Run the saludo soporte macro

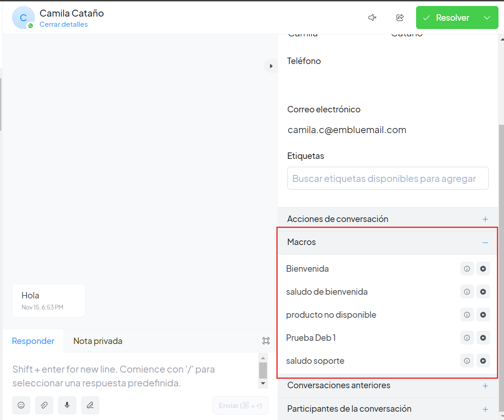(x=483, y=361)
